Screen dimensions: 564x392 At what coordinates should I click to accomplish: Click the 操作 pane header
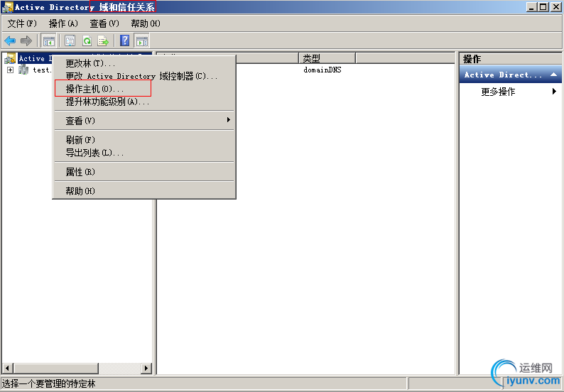[x=510, y=59]
